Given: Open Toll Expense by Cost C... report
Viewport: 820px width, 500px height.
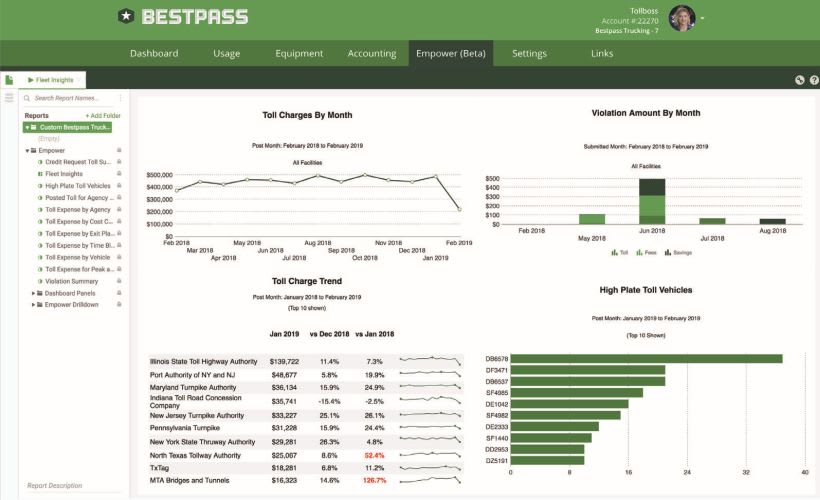Looking at the screenshot, I should 78,222.
